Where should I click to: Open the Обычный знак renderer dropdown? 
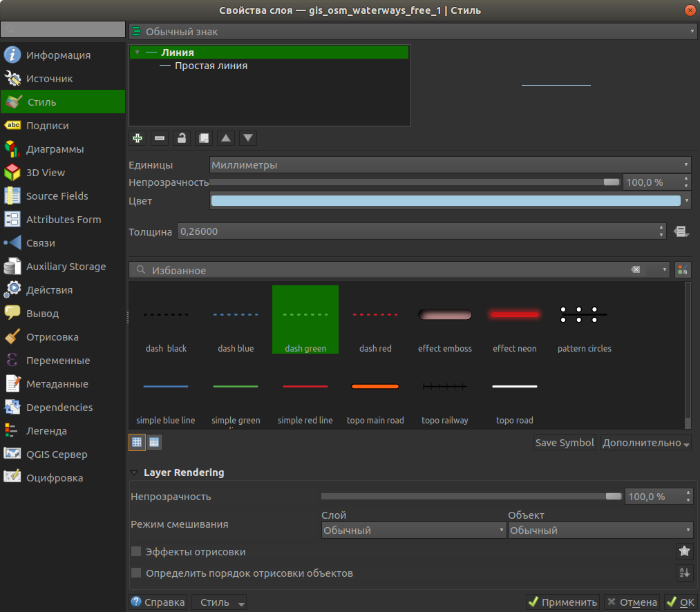(413, 32)
